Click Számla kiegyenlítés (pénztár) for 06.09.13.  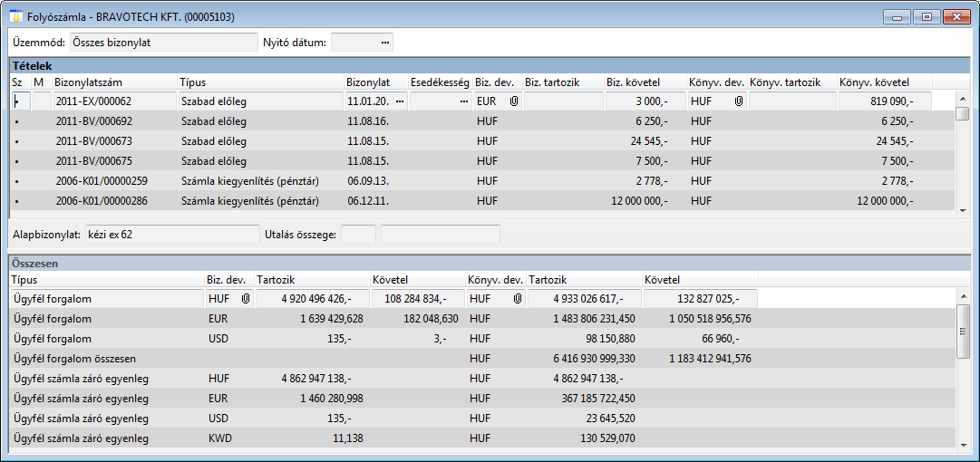[250, 181]
